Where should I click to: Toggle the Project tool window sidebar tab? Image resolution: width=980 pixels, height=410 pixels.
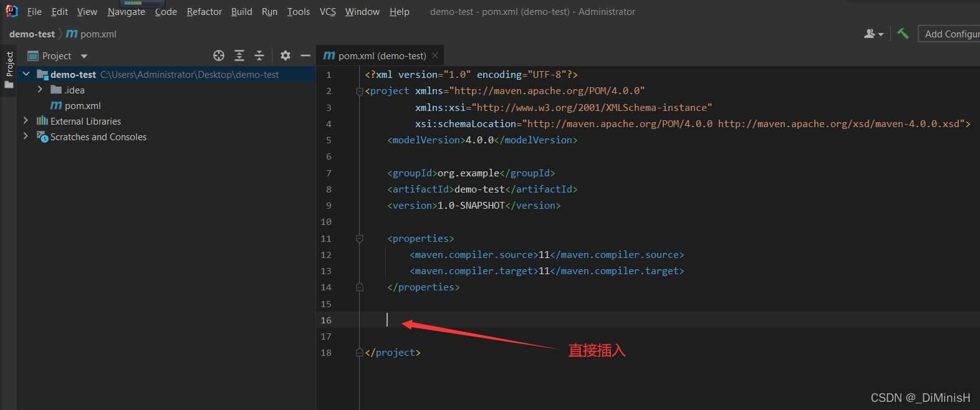(x=9, y=69)
